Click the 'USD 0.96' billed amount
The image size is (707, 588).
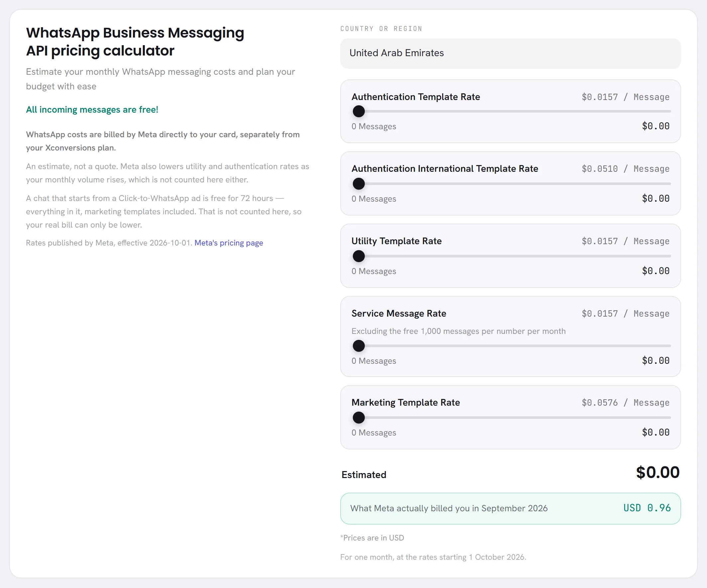point(647,508)
